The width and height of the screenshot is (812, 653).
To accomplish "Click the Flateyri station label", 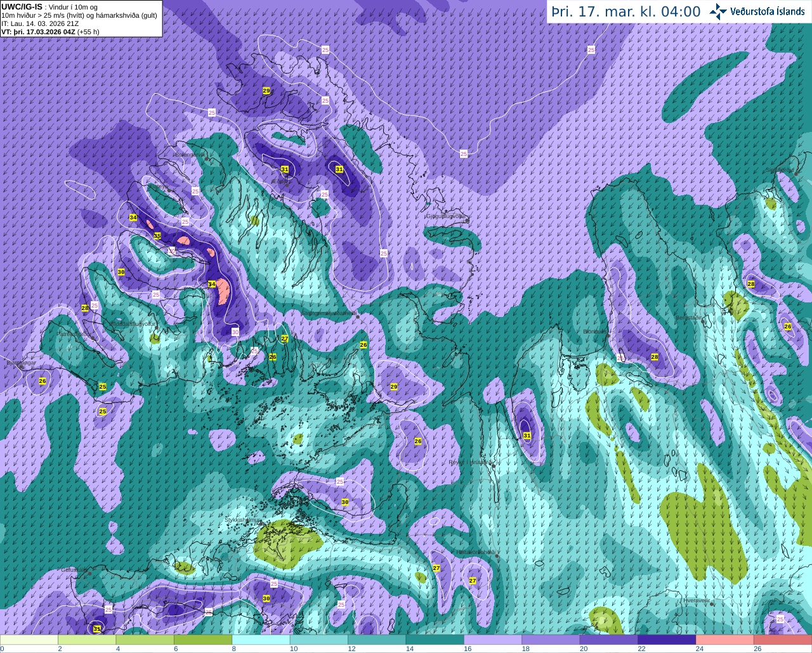I will [159, 186].
